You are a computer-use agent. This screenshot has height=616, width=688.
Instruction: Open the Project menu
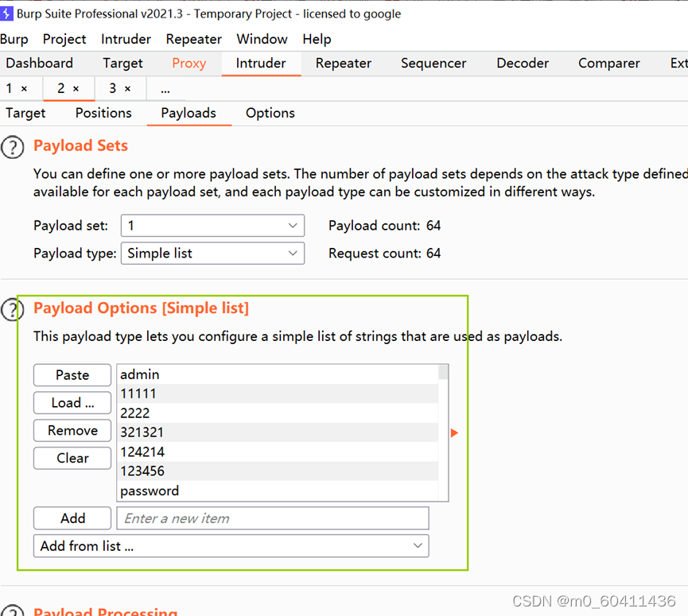[64, 39]
